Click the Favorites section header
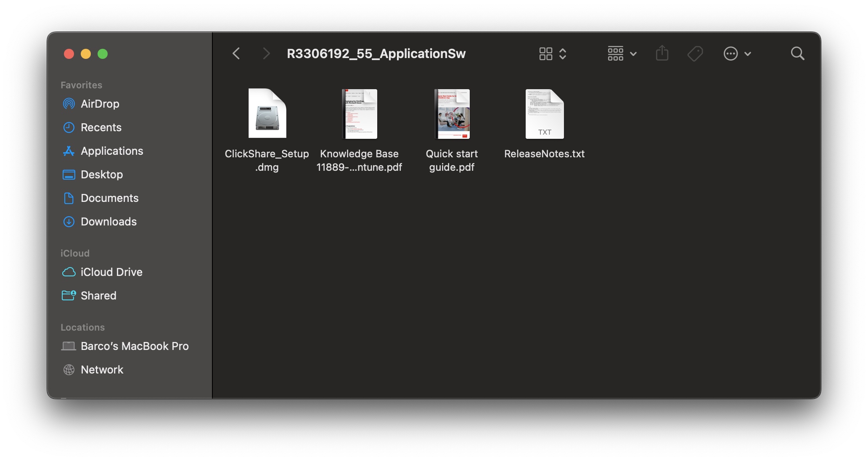The image size is (868, 461). [82, 85]
